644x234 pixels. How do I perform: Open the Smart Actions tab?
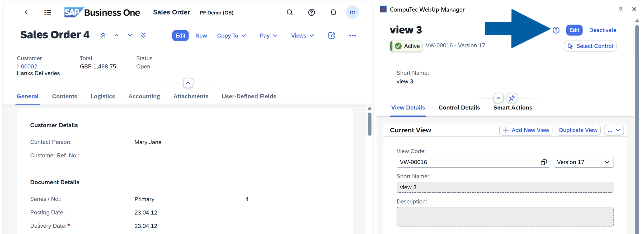[x=513, y=108]
